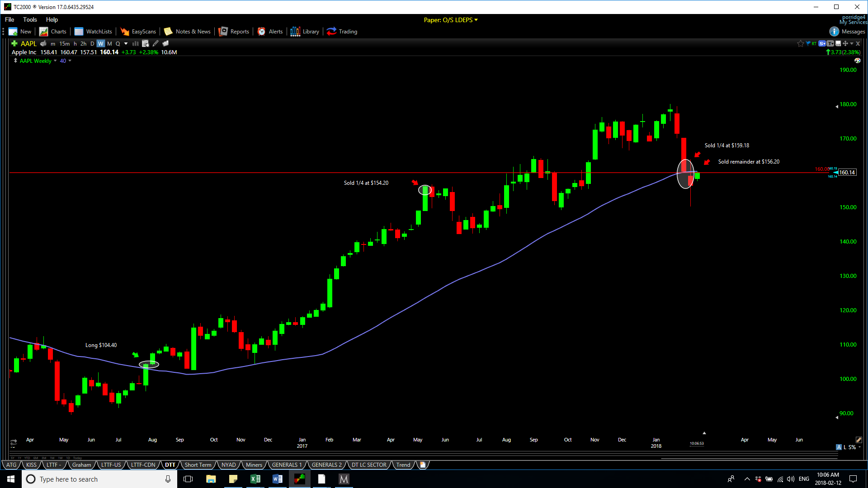The width and height of the screenshot is (868, 488).
Task: Switch timeframe to Quarterly (Q)
Action: coord(118,44)
